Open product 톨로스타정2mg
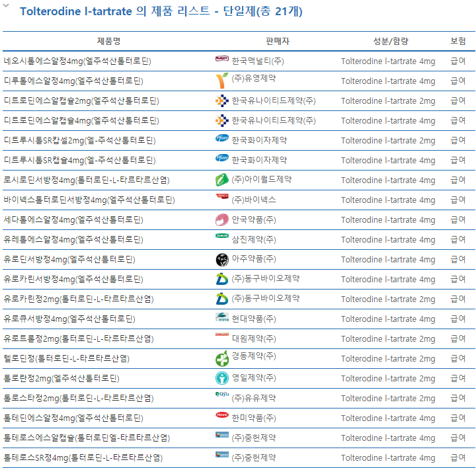The image size is (476, 468). 79,398
